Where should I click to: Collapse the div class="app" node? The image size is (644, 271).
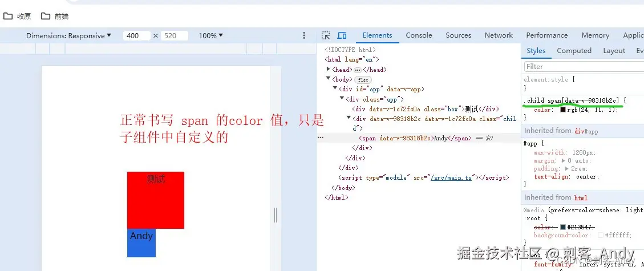point(342,99)
